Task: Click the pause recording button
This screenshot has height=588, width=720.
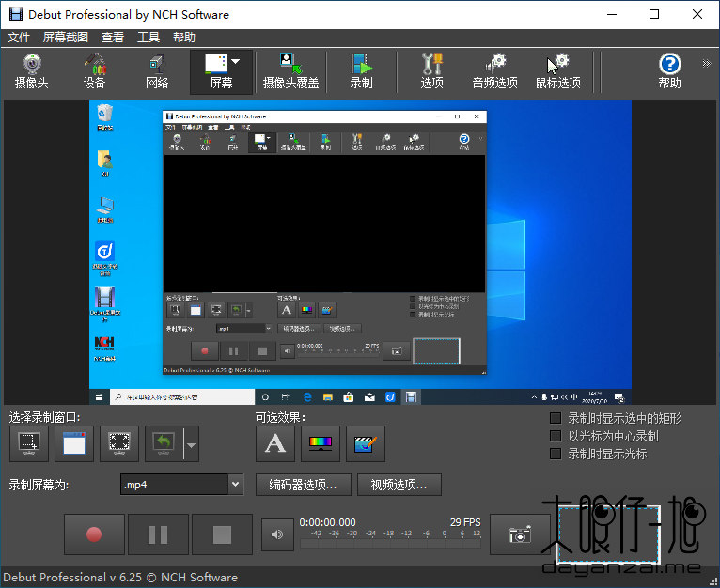Action: [x=158, y=534]
